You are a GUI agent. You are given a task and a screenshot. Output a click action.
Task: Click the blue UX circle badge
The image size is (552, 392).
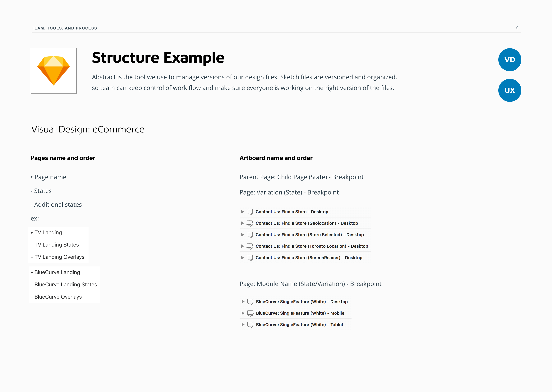coord(509,90)
